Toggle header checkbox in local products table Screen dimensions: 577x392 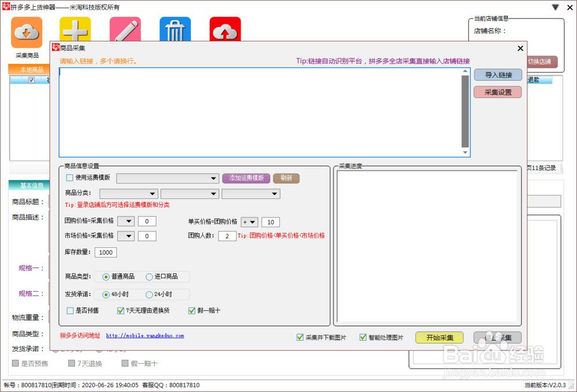point(32,80)
